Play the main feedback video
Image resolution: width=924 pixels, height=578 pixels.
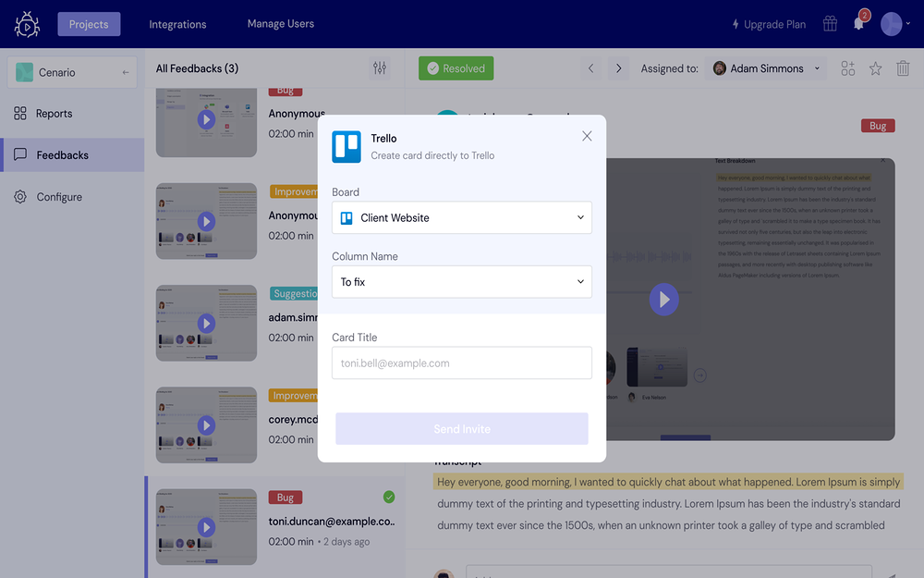click(x=664, y=300)
